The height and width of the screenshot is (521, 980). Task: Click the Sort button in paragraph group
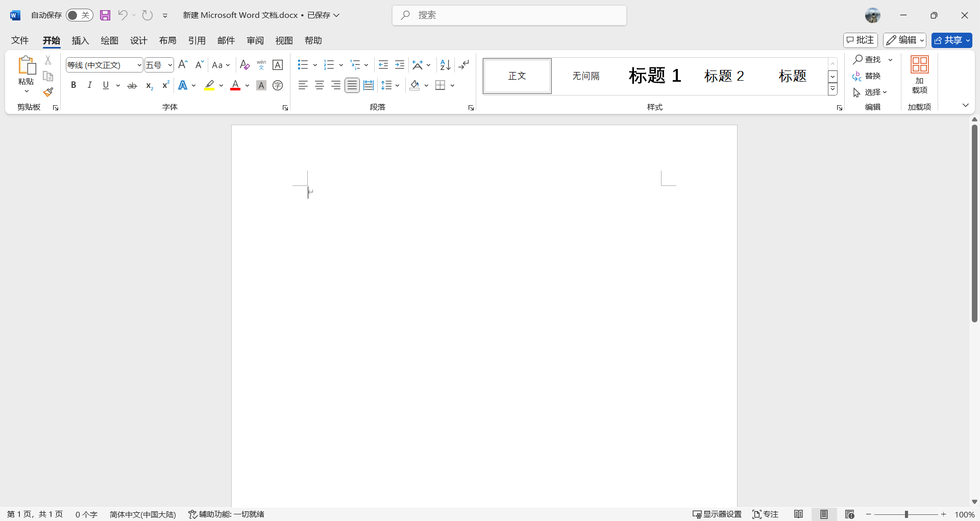pyautogui.click(x=445, y=65)
